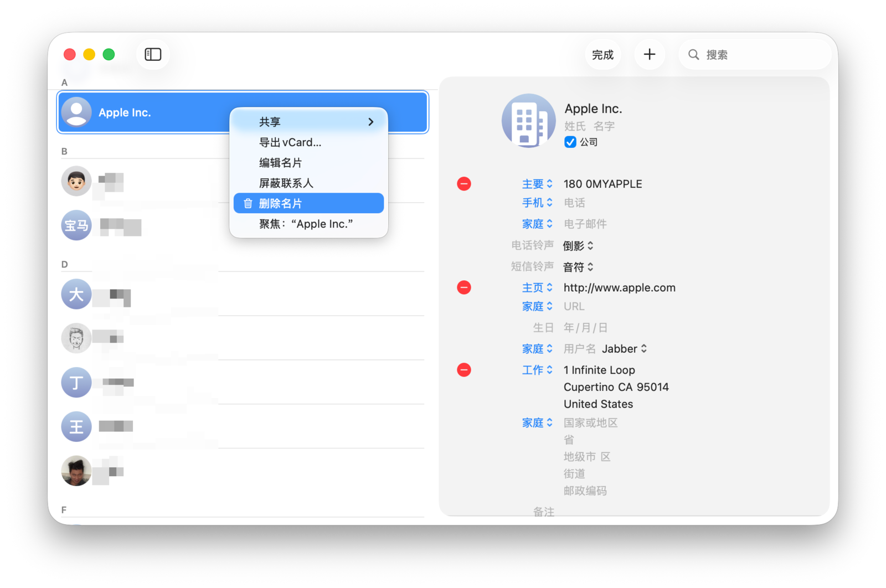The width and height of the screenshot is (886, 588).
Task: Click the gray person avatar of Apple Inc. row
Action: point(76,112)
